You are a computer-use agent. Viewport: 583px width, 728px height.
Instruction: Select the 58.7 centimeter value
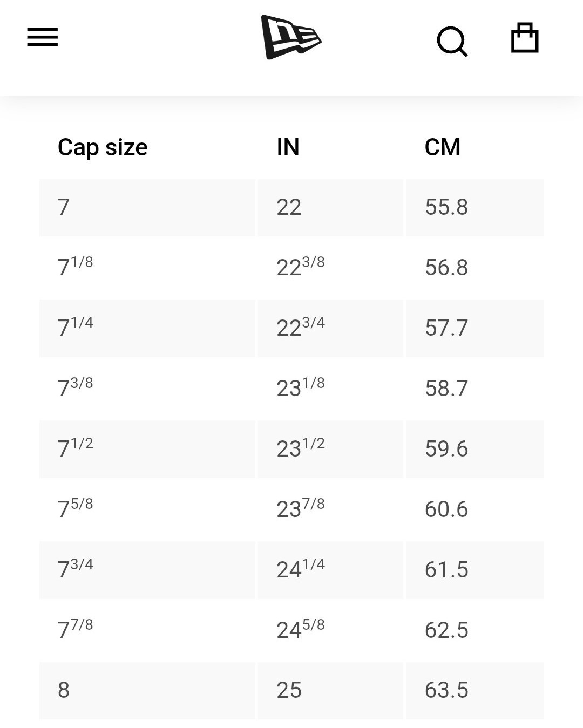point(446,389)
